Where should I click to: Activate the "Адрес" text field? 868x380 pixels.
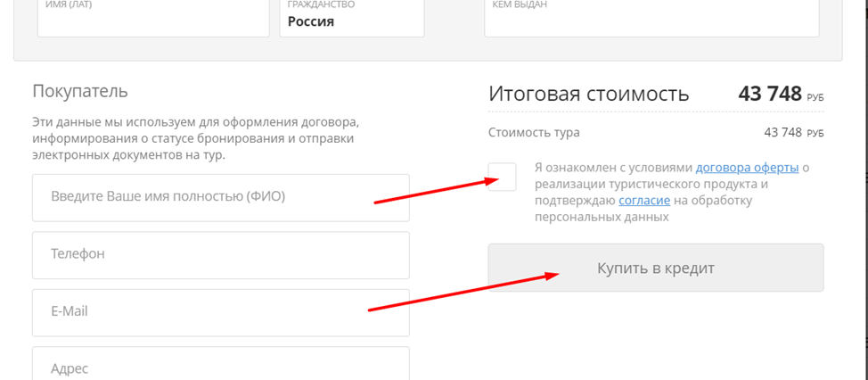pos(220,366)
